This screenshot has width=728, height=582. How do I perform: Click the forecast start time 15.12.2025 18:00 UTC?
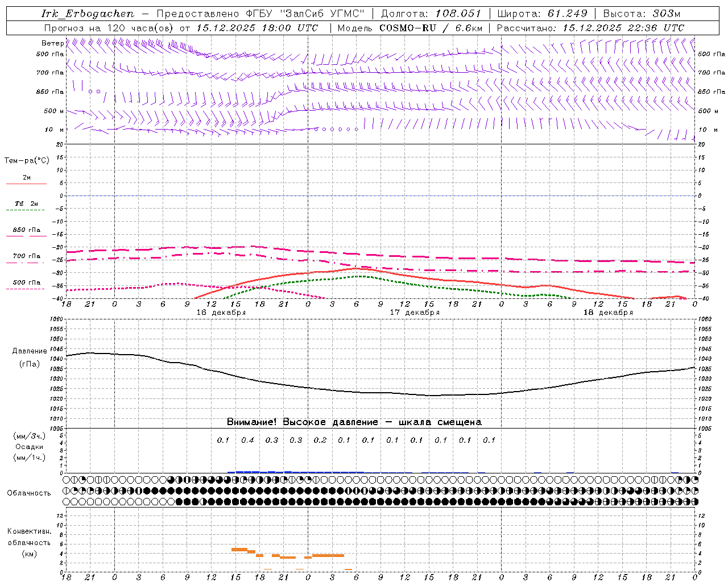(257, 28)
